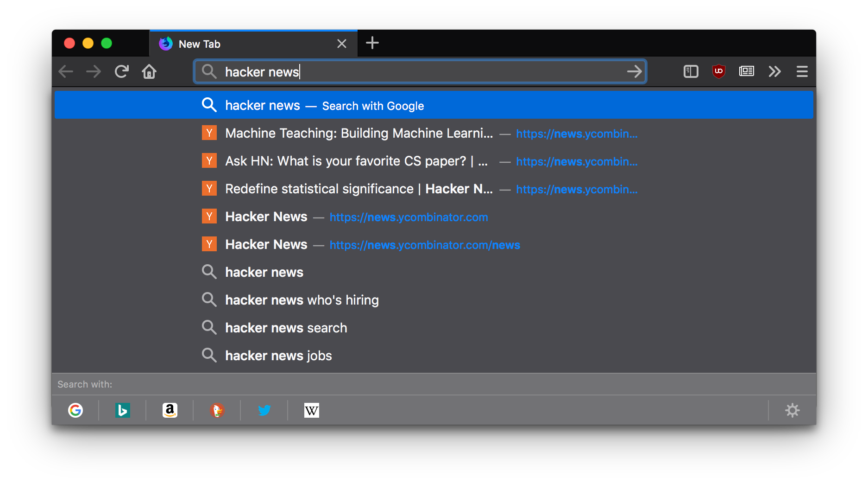Open the search settings gear
Image resolution: width=868 pixels, height=484 pixels.
(x=793, y=410)
